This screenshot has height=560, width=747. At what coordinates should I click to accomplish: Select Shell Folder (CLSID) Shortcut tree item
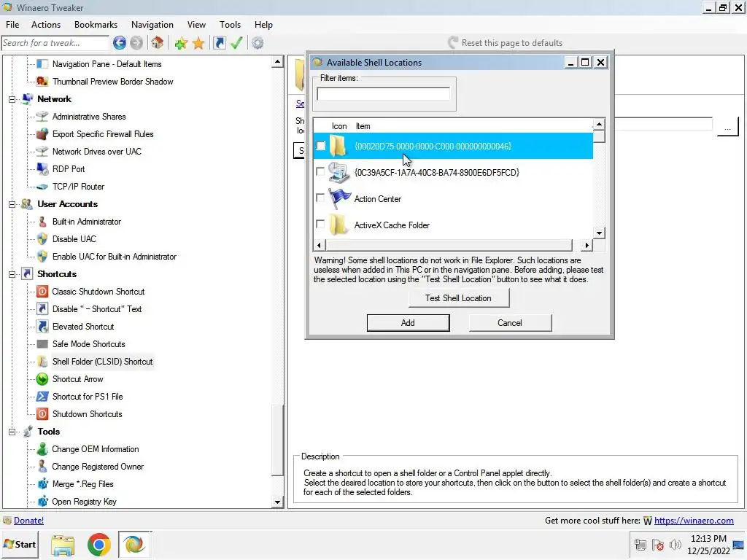[102, 362]
